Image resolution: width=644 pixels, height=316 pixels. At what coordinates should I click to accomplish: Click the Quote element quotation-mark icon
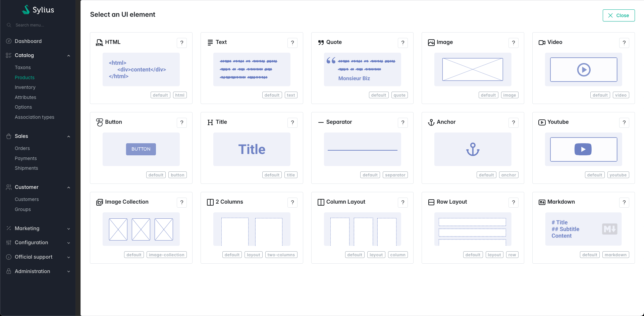[321, 43]
